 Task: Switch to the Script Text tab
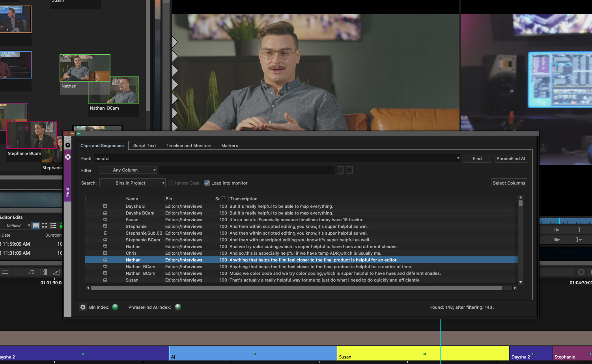(144, 146)
